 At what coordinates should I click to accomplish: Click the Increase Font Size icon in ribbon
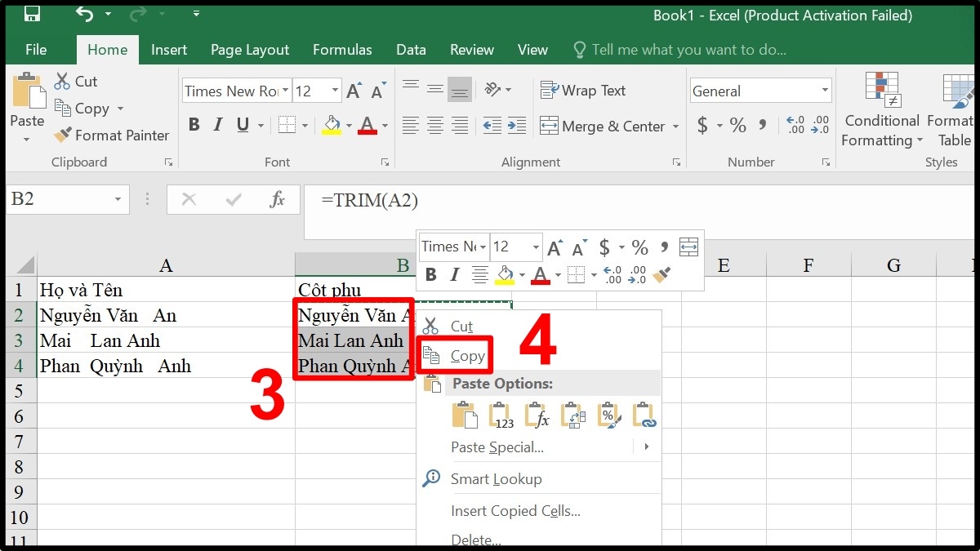(354, 91)
